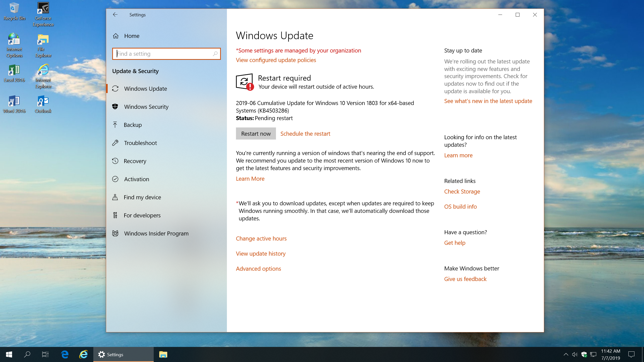This screenshot has height=362, width=644.
Task: Open See what's new in latest update
Action: click(x=488, y=101)
